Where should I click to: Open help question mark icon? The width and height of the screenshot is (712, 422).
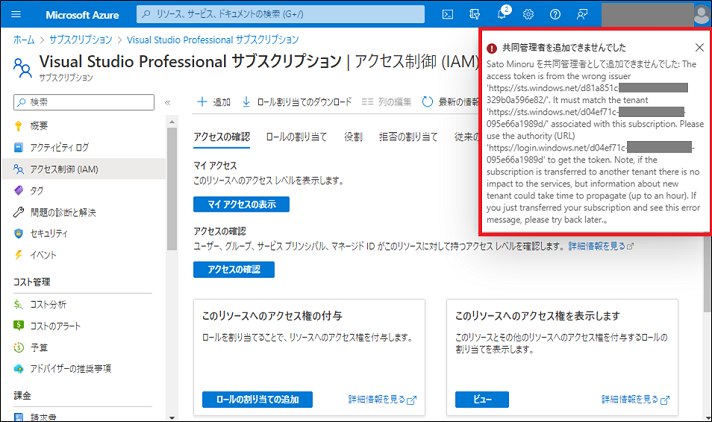(555, 15)
